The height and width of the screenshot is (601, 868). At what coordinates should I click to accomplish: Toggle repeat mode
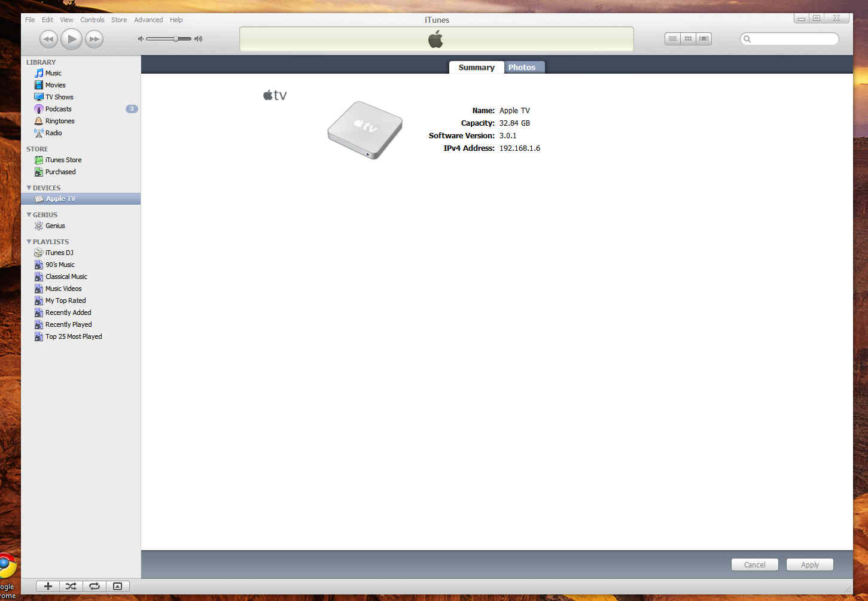(x=94, y=586)
